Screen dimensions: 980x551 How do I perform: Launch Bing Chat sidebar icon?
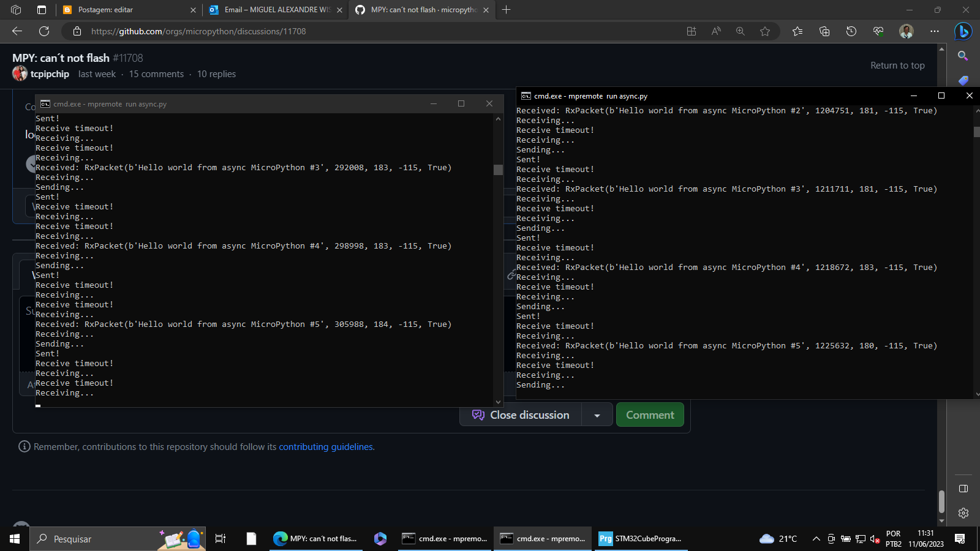tap(962, 31)
